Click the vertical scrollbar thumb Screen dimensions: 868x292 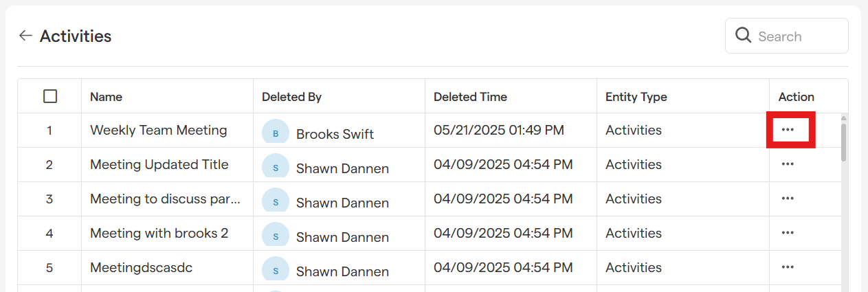[843, 142]
